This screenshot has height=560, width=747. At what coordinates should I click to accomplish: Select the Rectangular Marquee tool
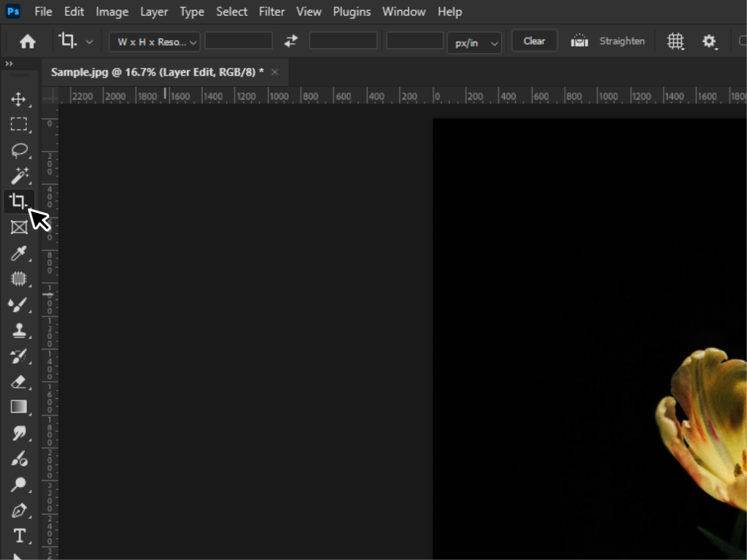18,125
